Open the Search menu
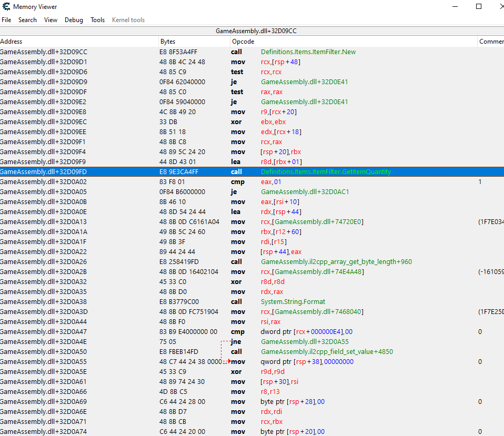This screenshot has width=504, height=436. pos(27,20)
